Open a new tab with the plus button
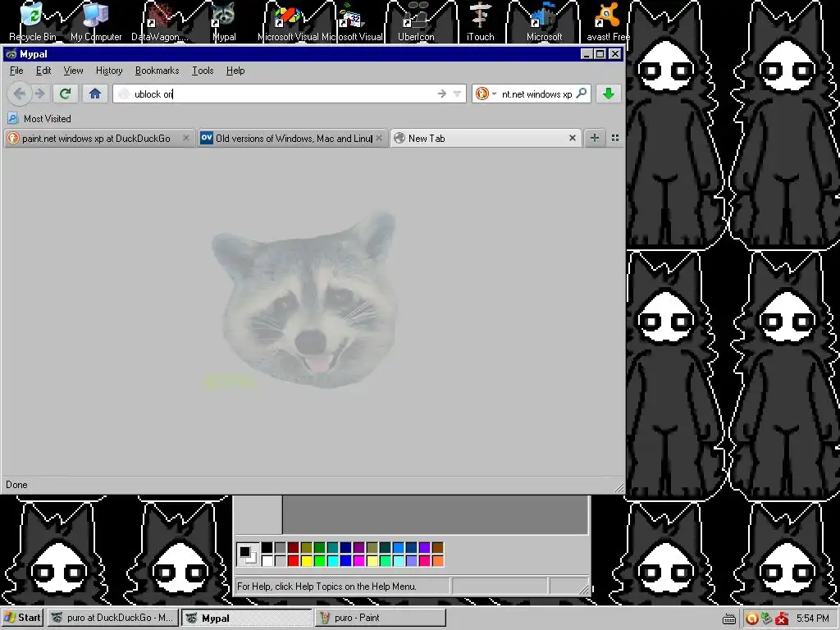Viewport: 840px width, 630px height. (594, 138)
